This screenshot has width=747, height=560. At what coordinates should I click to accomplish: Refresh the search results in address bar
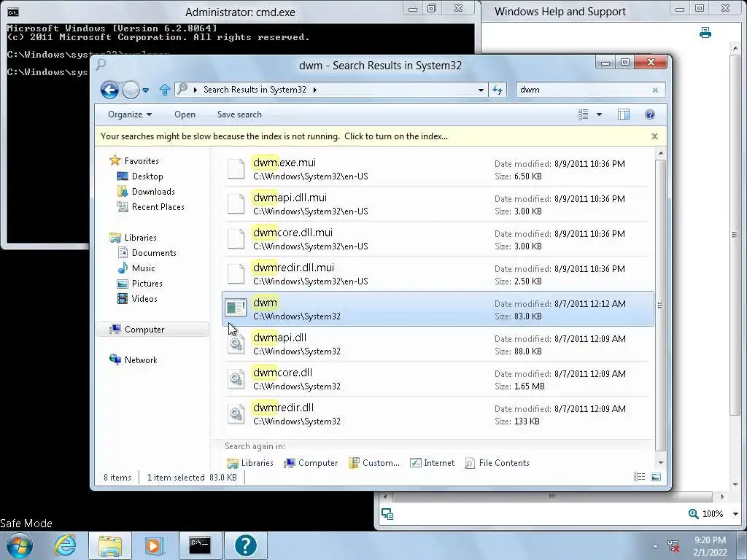[x=498, y=90]
